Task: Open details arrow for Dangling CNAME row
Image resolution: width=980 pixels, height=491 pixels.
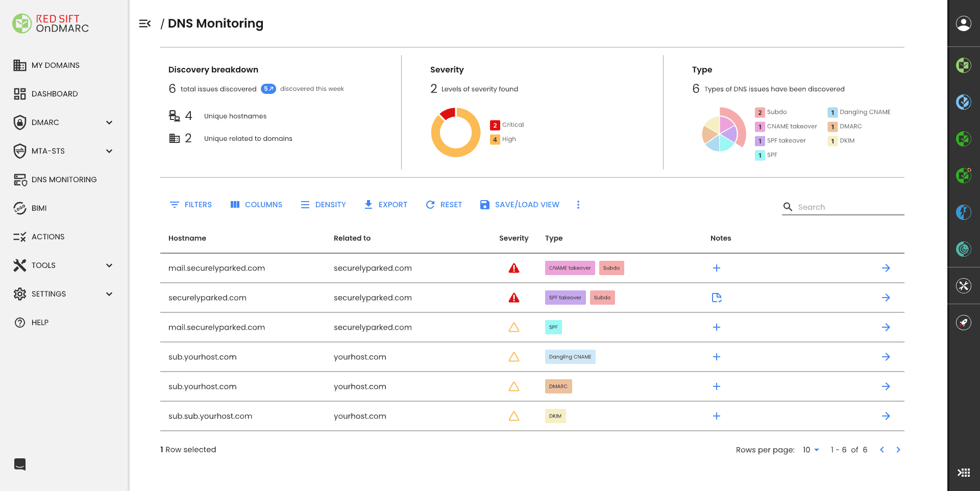Action: pyautogui.click(x=886, y=357)
